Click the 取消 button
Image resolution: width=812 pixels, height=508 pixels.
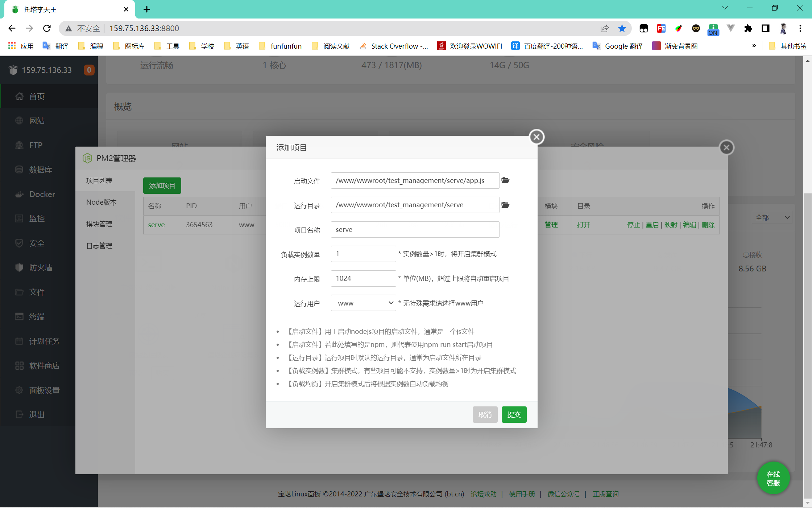(485, 414)
